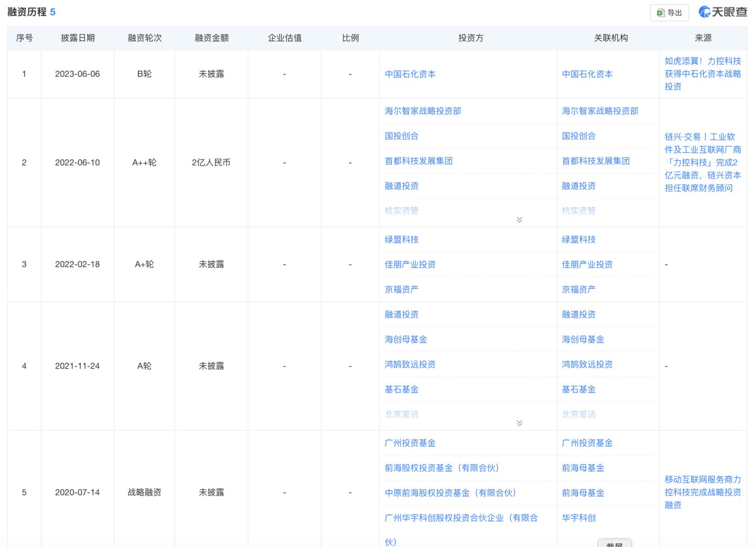Open the 广州投资基金 link

click(411, 443)
